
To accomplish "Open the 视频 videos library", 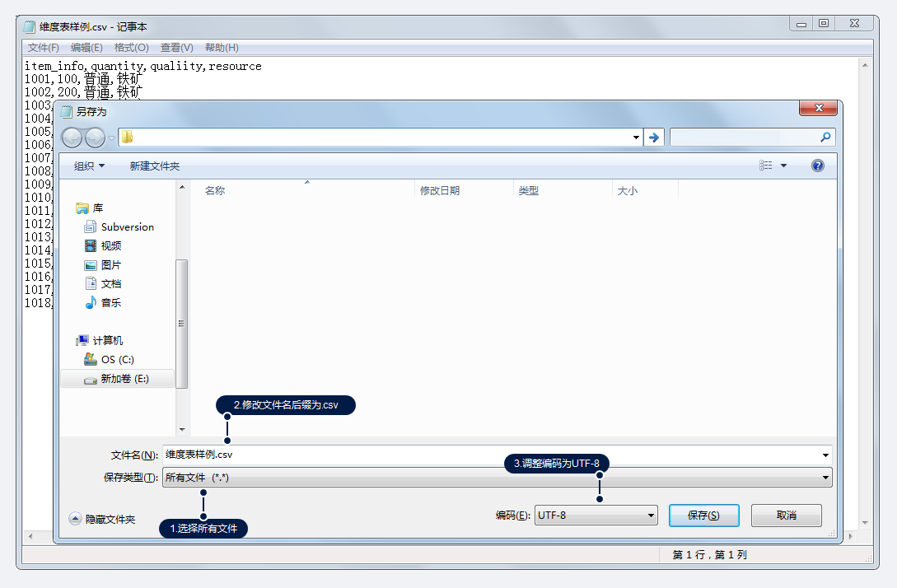I will click(x=111, y=246).
